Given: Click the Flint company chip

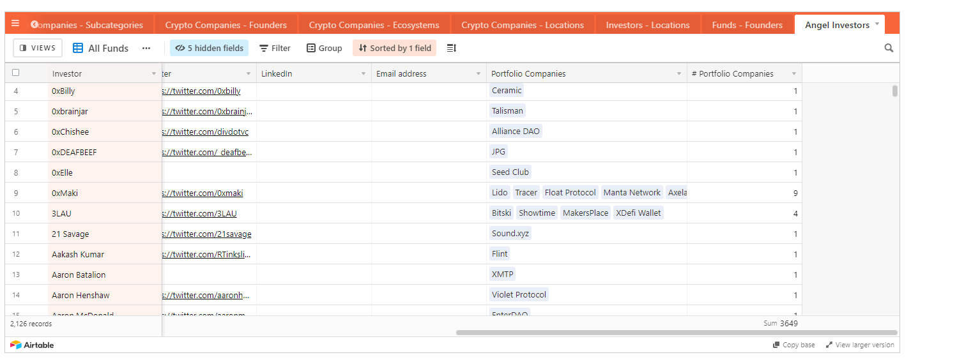Looking at the screenshot, I should coord(500,254).
